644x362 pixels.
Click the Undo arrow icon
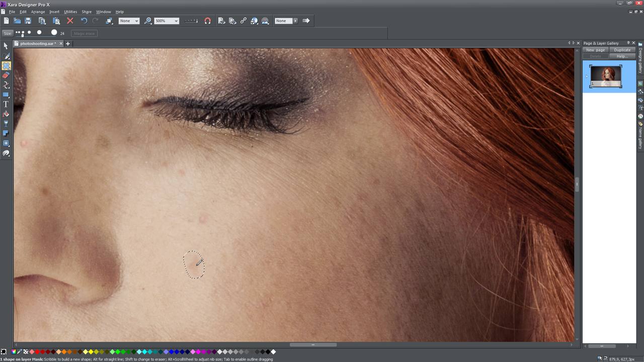[x=84, y=21]
